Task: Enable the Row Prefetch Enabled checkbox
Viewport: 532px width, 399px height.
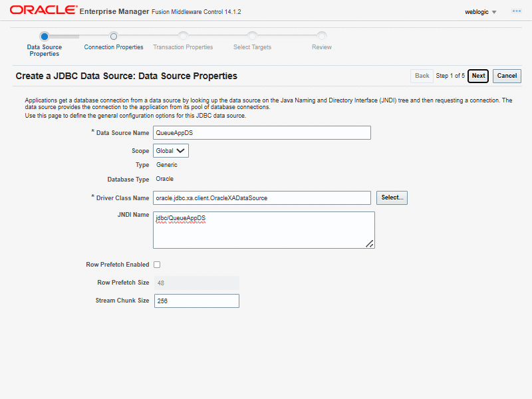Action: tap(157, 265)
